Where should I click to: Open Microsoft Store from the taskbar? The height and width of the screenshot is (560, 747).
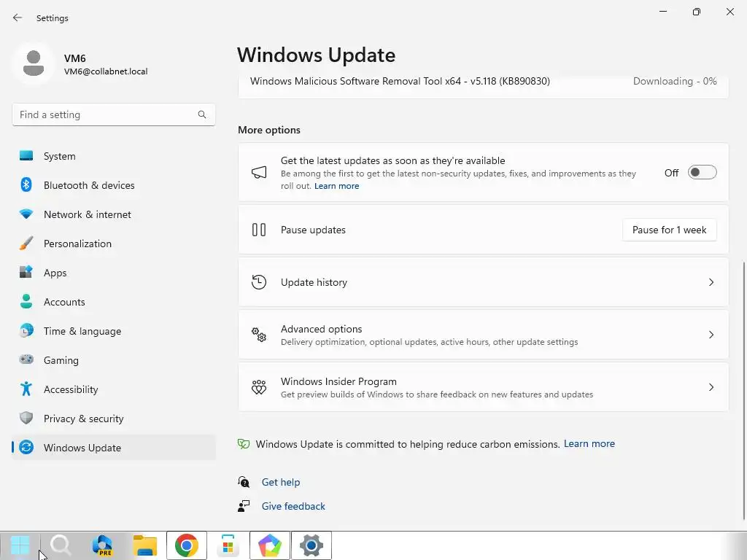coord(228,545)
